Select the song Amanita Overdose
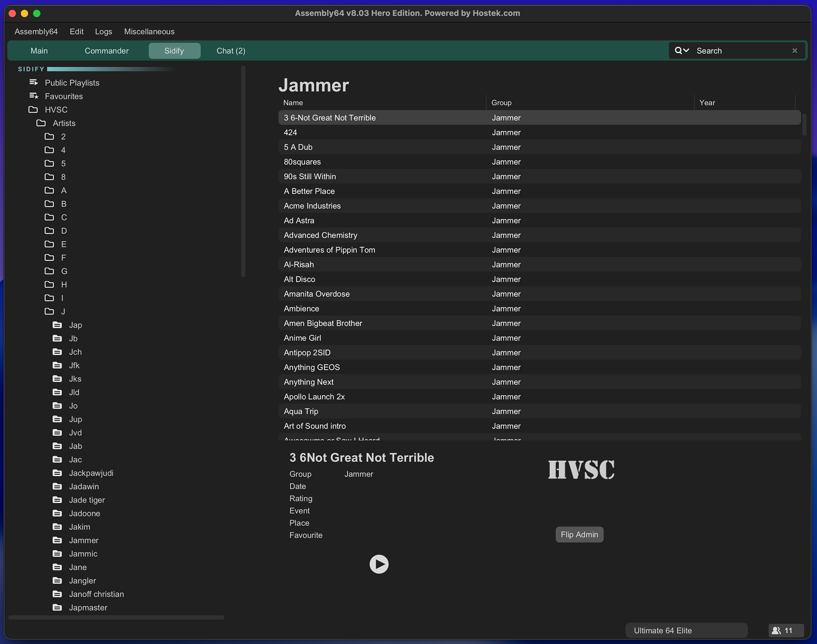 (317, 294)
